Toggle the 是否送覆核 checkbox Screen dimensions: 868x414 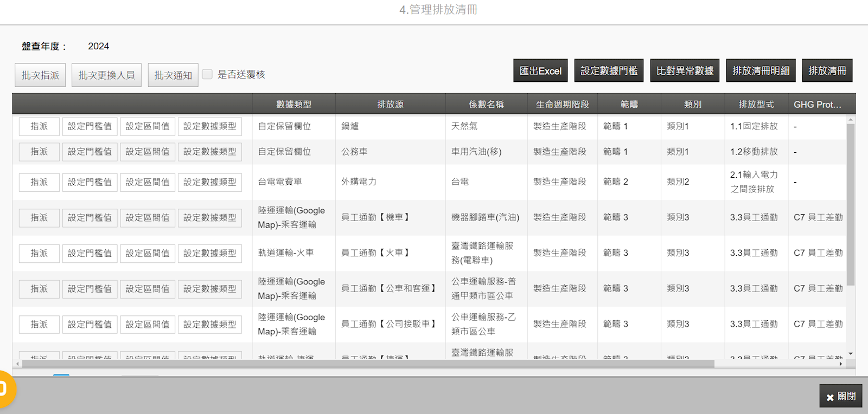click(207, 74)
